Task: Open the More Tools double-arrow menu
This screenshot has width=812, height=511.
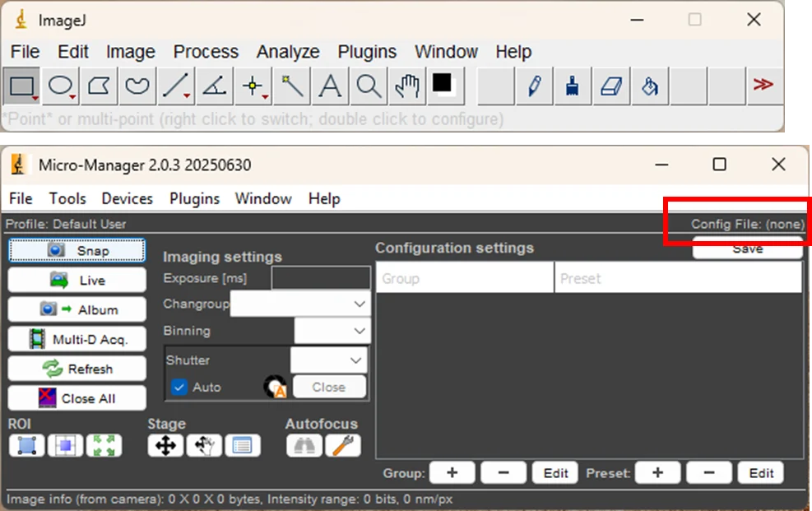Action: (x=763, y=85)
